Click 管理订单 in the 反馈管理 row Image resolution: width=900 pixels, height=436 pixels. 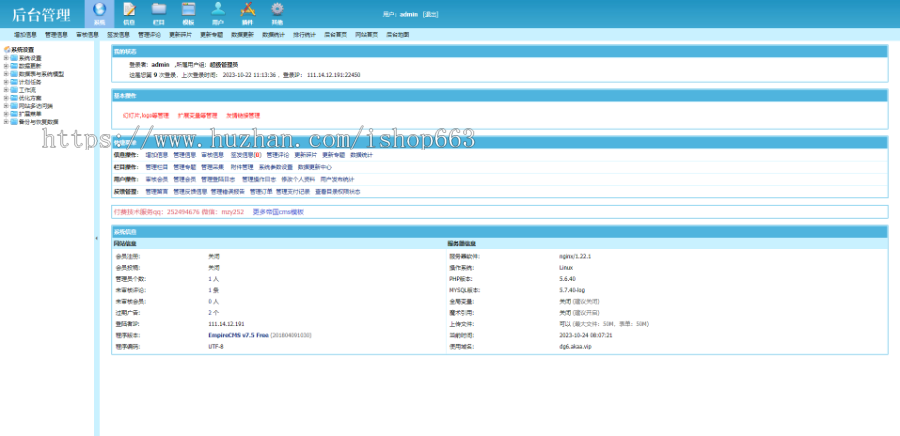[x=261, y=192]
